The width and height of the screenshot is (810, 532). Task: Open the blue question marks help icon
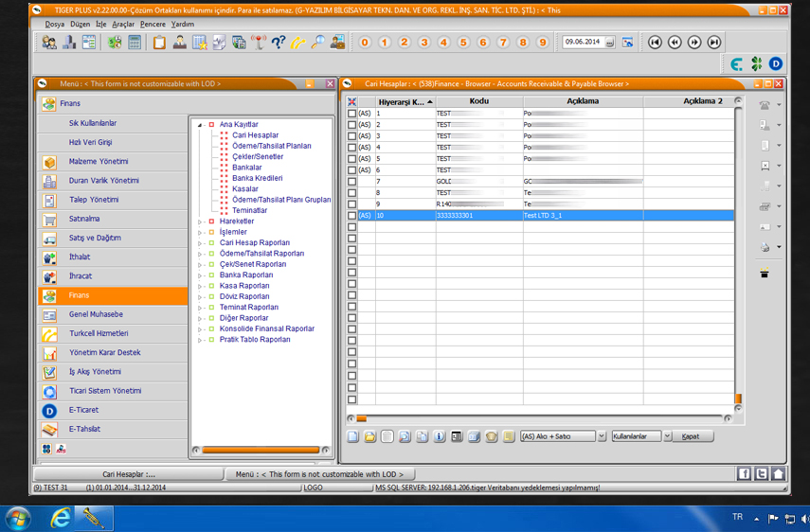(279, 43)
